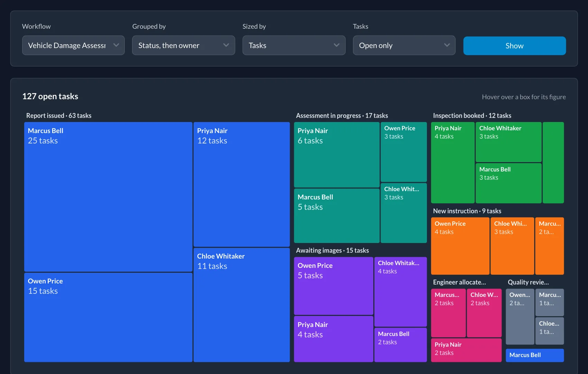Select Marcus Bell 25 tasks box
Viewport: 588px width, 374px height.
(x=108, y=197)
